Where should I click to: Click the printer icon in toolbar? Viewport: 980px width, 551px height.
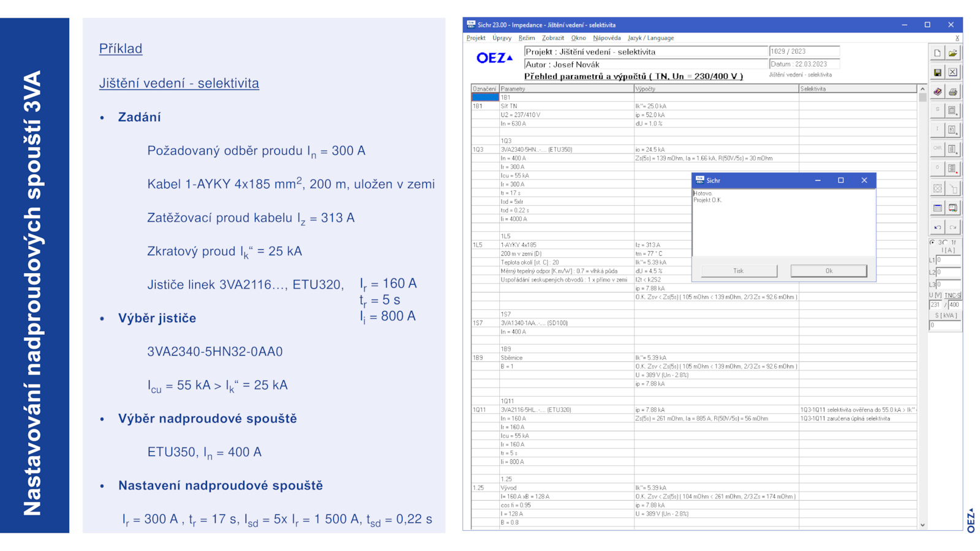(x=953, y=92)
